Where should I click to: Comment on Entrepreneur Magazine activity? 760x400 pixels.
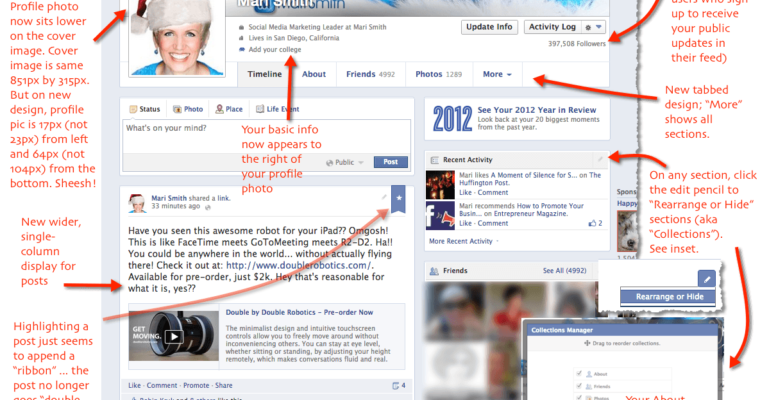(493, 224)
